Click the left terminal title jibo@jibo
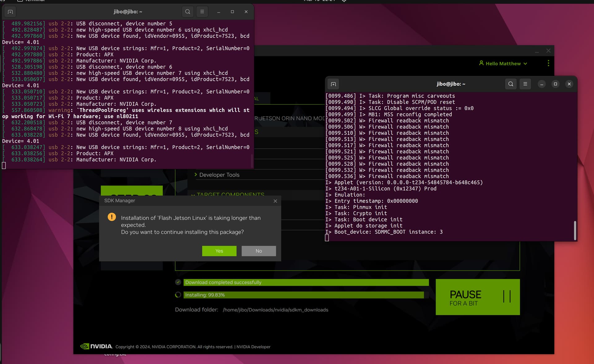594x364 pixels. tap(128, 12)
